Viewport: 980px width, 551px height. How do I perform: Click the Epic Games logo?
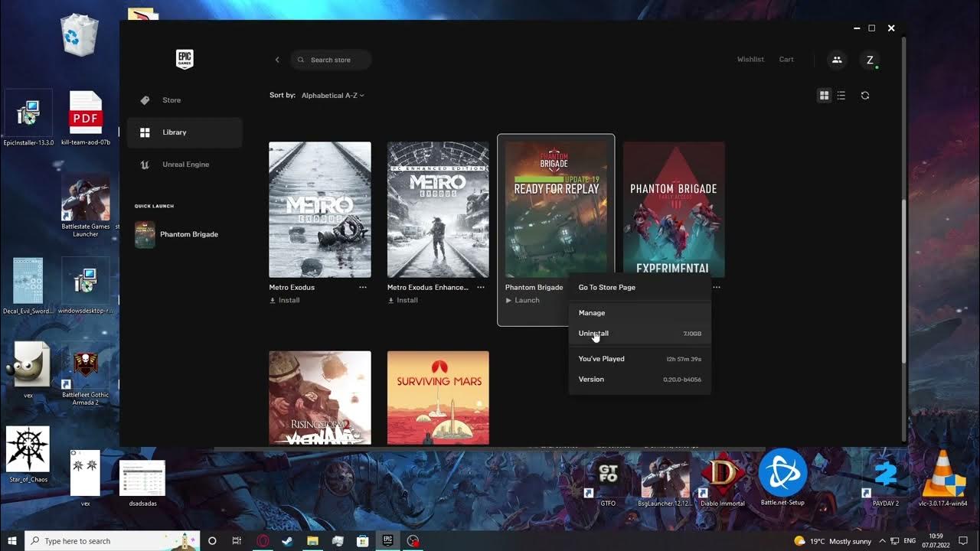(185, 60)
